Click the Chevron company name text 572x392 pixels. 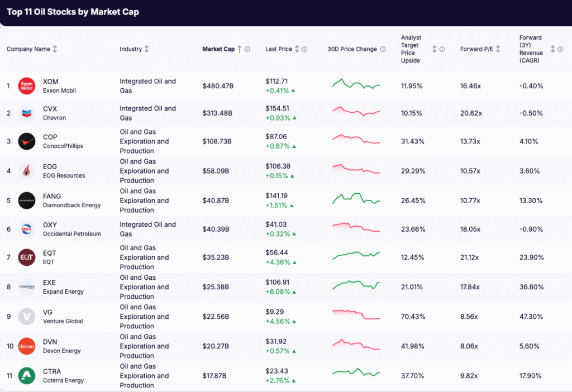click(54, 118)
